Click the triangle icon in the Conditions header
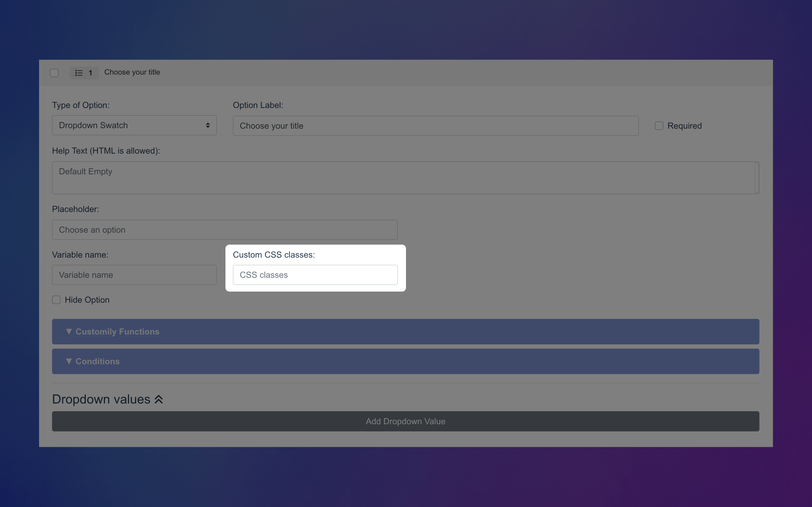The height and width of the screenshot is (507, 812). tap(69, 361)
